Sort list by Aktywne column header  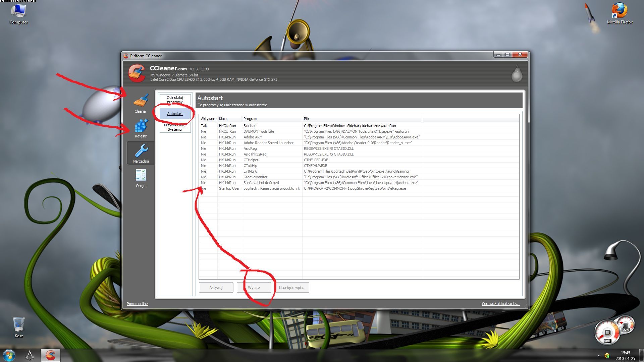coord(208,119)
